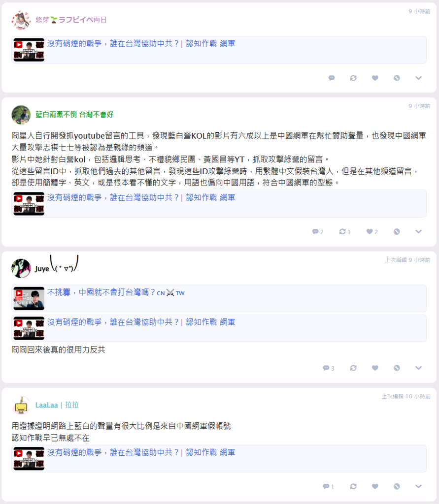Screen dimensions: 439x504
Task: Mute LaaLaa's post with the circle icon
Action: (x=397, y=486)
